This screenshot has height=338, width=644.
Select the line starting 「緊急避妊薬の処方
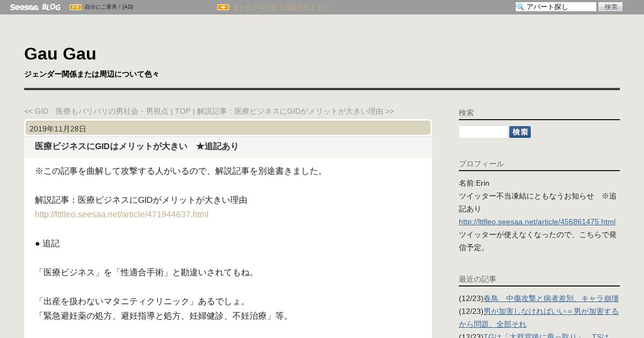coord(164,315)
